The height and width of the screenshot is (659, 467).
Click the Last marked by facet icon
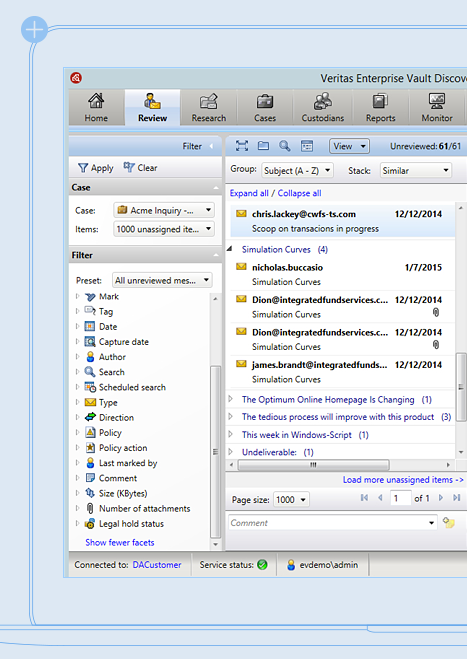[x=90, y=463]
